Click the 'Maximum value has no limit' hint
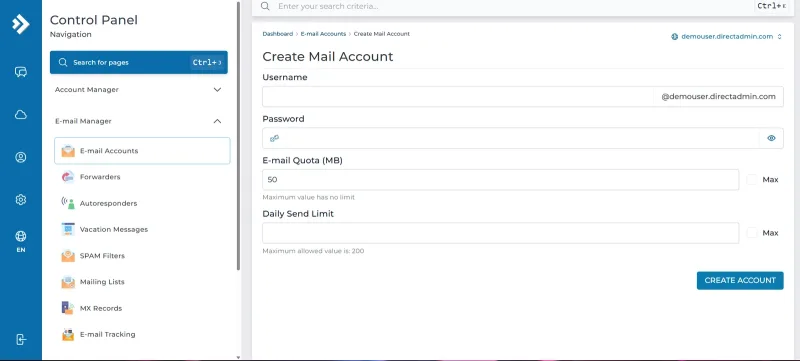This screenshot has height=361, width=800. pyautogui.click(x=308, y=197)
